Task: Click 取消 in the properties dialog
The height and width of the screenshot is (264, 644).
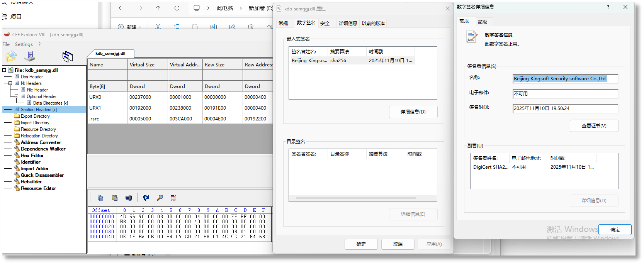Action: pos(398,244)
